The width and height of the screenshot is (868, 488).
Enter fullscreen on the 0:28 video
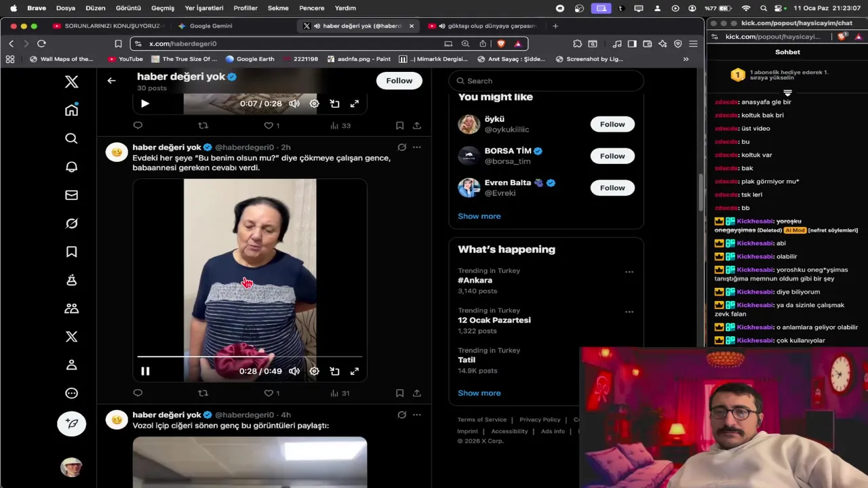pyautogui.click(x=354, y=371)
